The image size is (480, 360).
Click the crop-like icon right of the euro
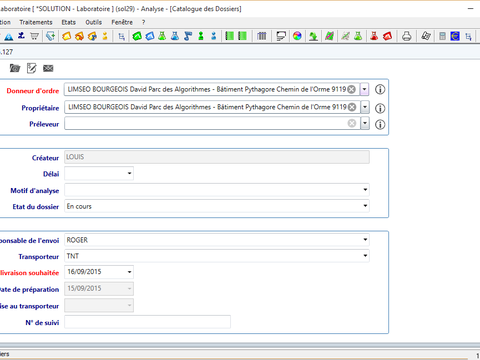[468, 36]
